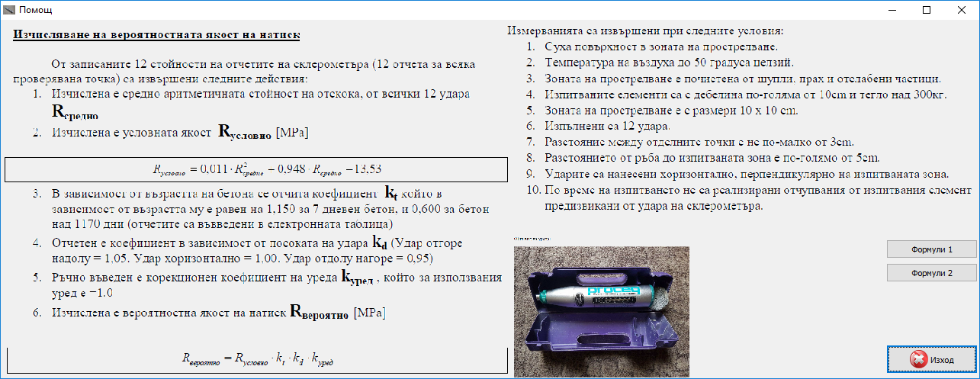
Task: Close the Помощ window with title bar X
Action: pos(962,11)
